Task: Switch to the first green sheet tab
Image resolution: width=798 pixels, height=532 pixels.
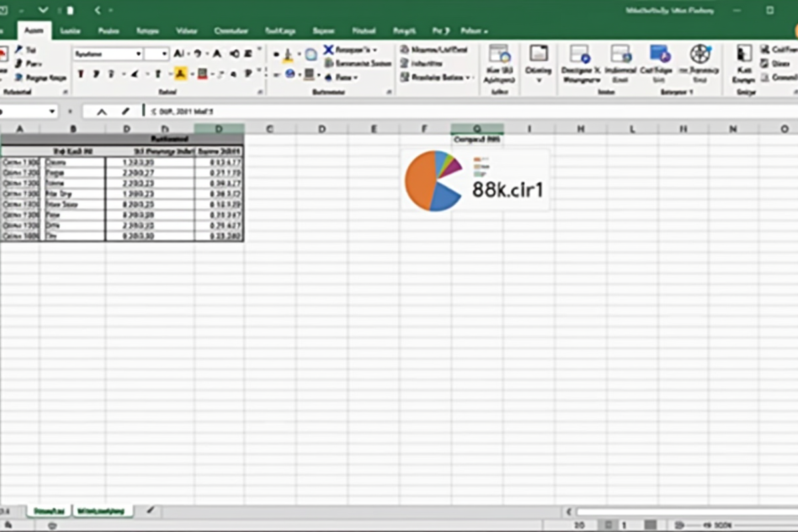Action: pos(49,511)
